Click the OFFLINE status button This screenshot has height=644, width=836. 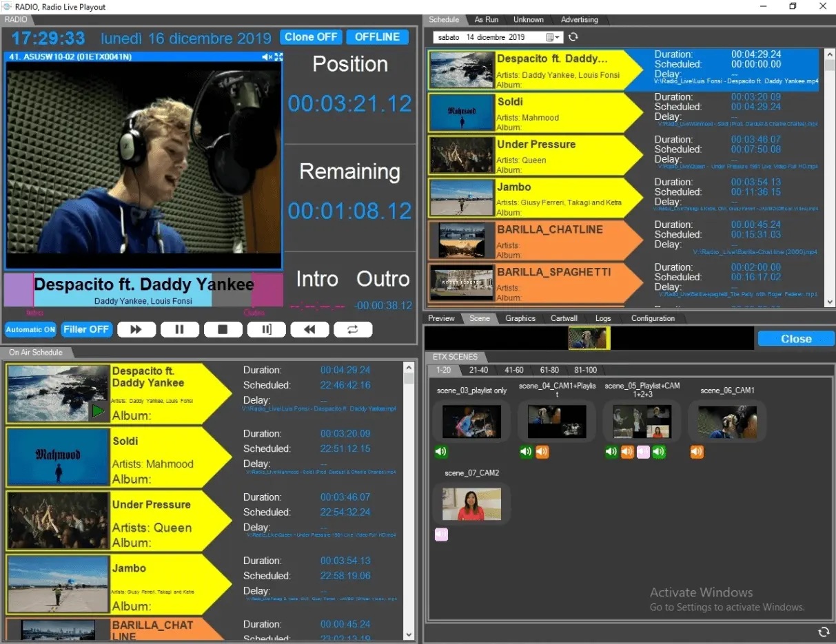pos(377,37)
